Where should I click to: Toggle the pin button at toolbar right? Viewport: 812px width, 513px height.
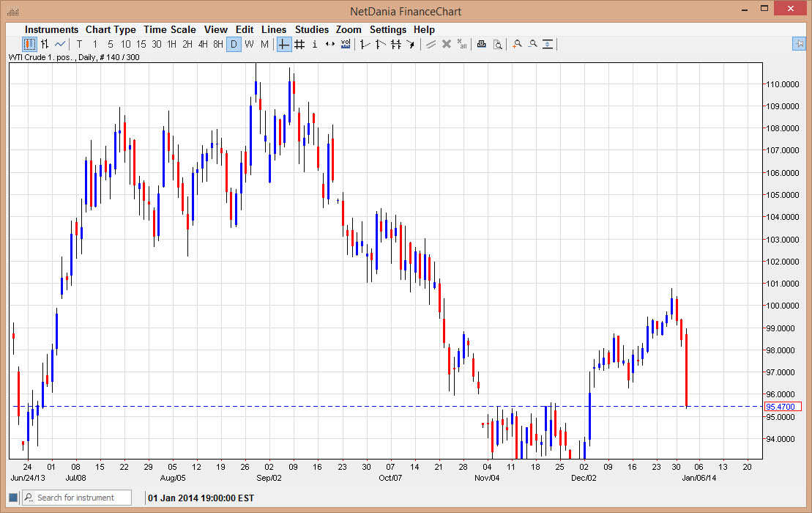(799, 45)
